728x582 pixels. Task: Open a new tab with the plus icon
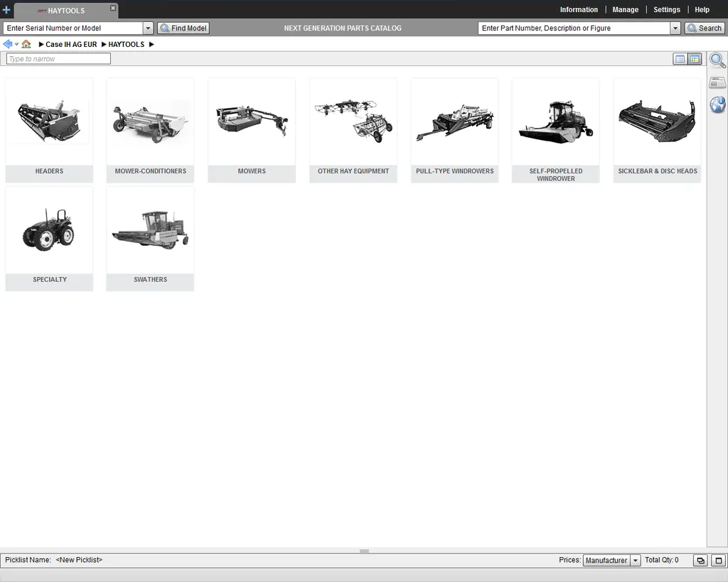point(6,9)
